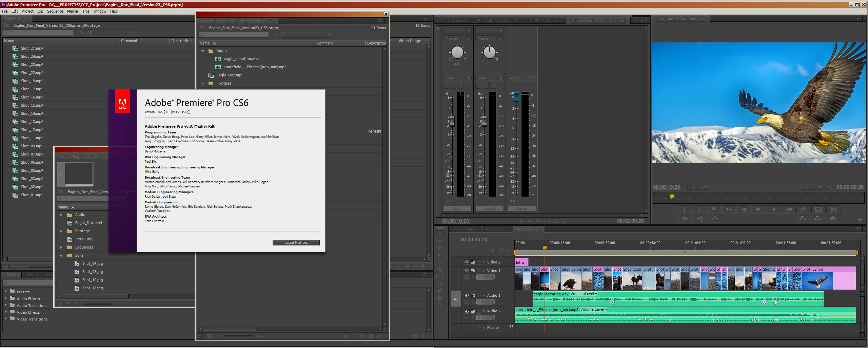The height and width of the screenshot is (348, 868).
Task: Expand the Presets folder in Effects panel
Action: point(5,291)
